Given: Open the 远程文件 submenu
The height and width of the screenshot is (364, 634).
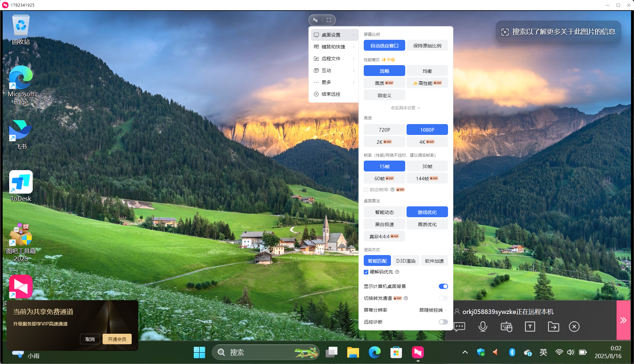Looking at the screenshot, I should 334,59.
